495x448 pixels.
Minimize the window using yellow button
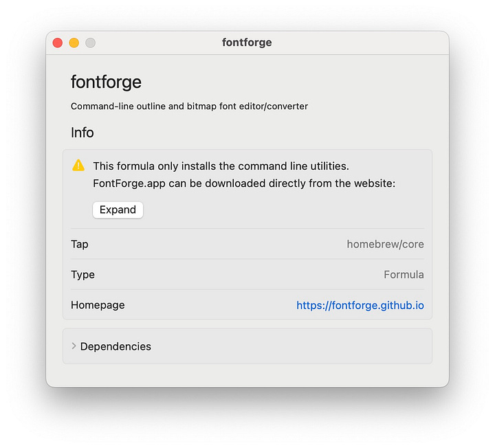pyautogui.click(x=74, y=43)
